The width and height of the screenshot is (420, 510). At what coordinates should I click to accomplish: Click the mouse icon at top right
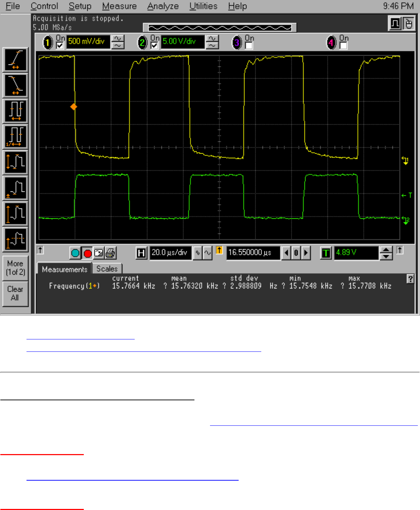408,24
